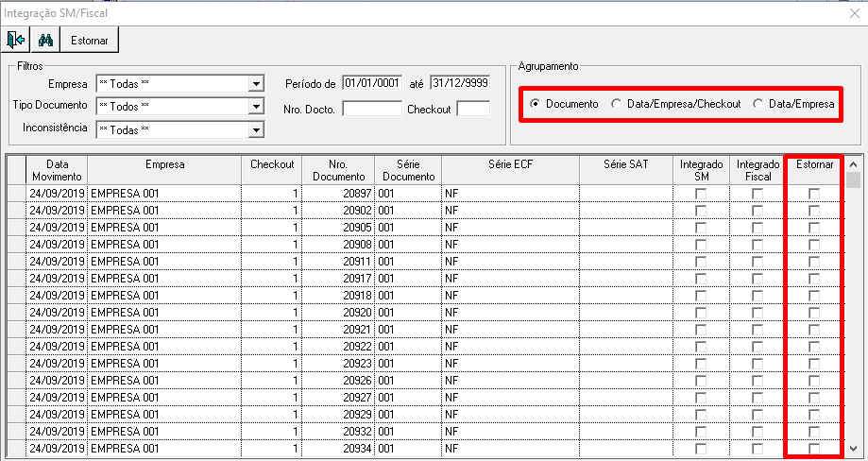Image resolution: width=868 pixels, height=461 pixels.
Task: Click the Estornar column header
Action: (814, 170)
